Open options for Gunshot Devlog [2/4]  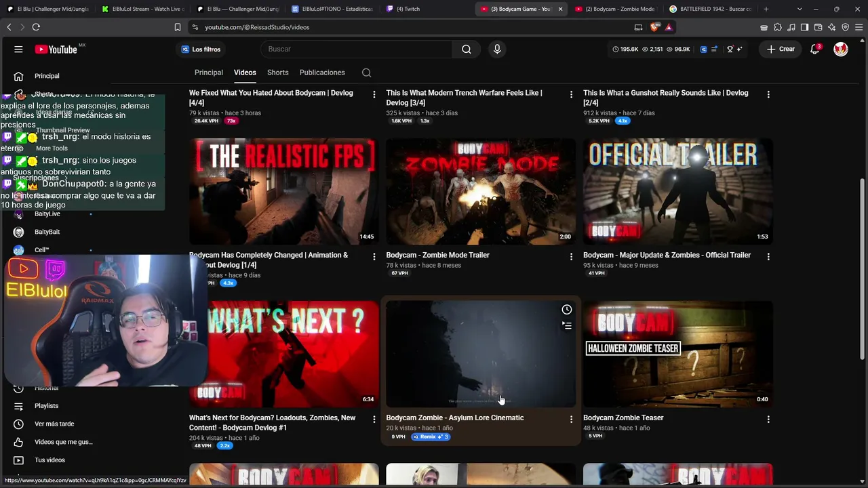coord(768,95)
